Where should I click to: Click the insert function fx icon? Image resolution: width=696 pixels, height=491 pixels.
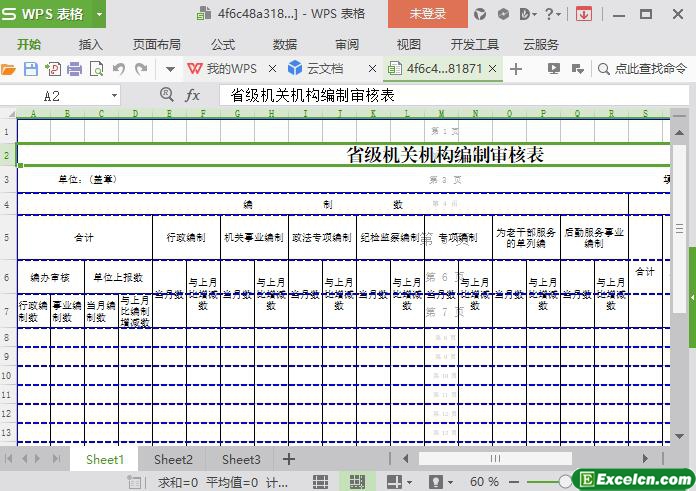(x=193, y=95)
